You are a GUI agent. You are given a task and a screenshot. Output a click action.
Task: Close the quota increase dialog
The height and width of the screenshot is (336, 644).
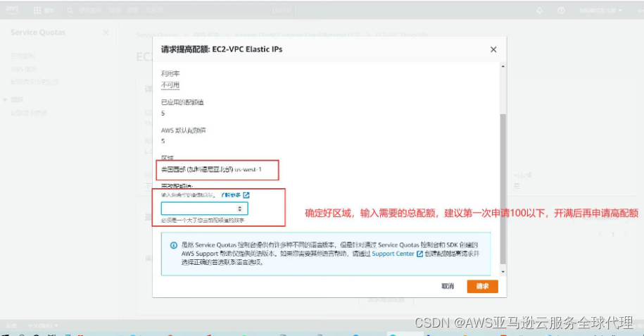point(493,49)
